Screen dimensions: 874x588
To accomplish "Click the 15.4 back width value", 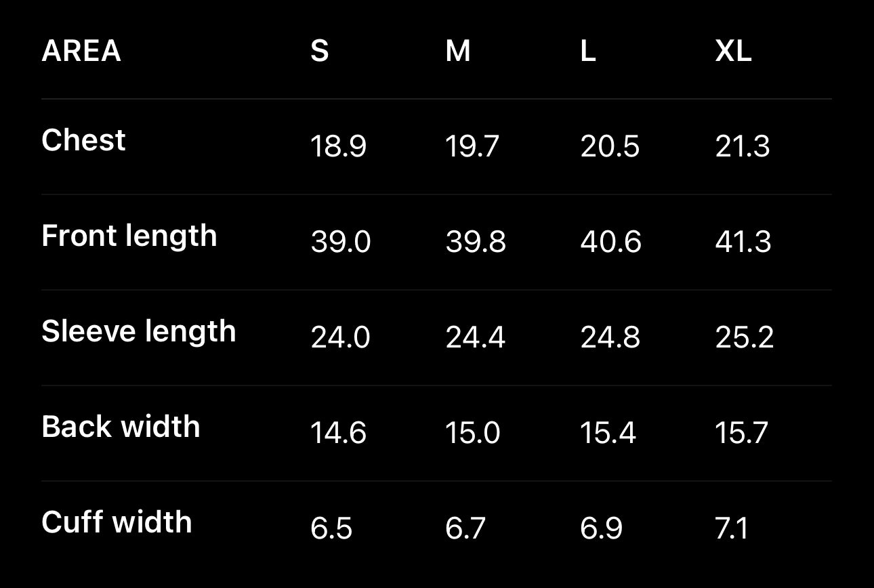I will pos(608,433).
